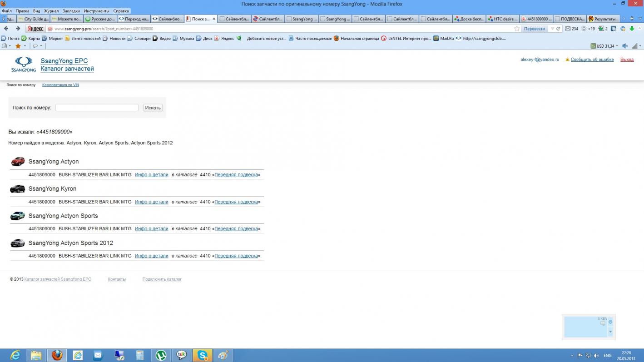Open the Диск bookmark
The height and width of the screenshot is (362, 644).
(x=204, y=39)
